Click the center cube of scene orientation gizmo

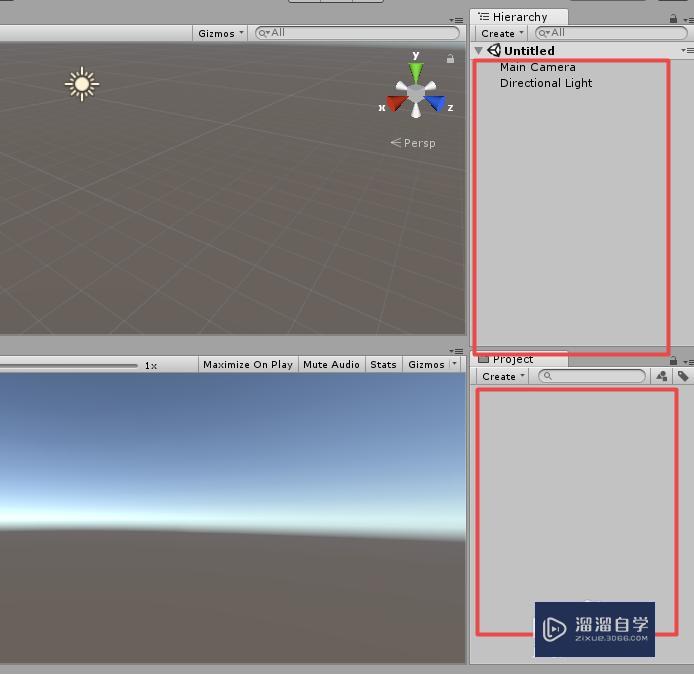click(416, 93)
